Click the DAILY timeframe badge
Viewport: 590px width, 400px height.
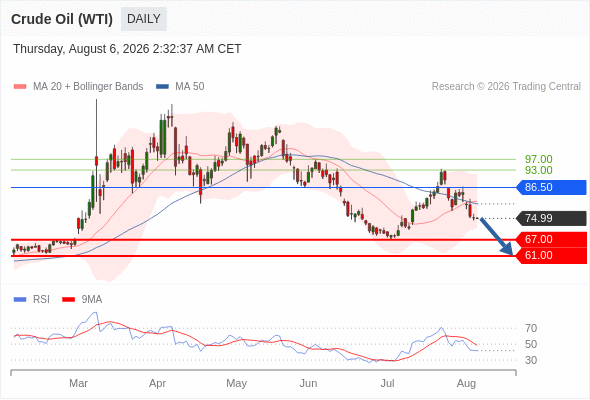144,19
